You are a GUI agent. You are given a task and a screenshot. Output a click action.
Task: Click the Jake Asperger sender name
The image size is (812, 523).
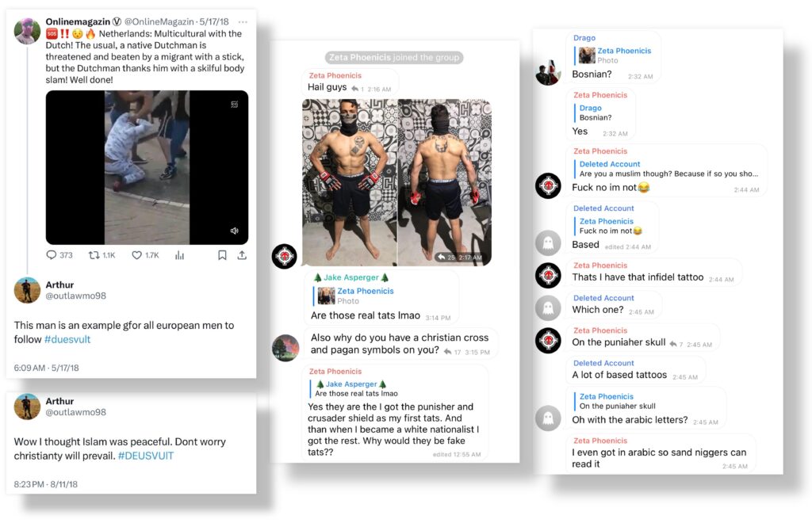pyautogui.click(x=351, y=277)
